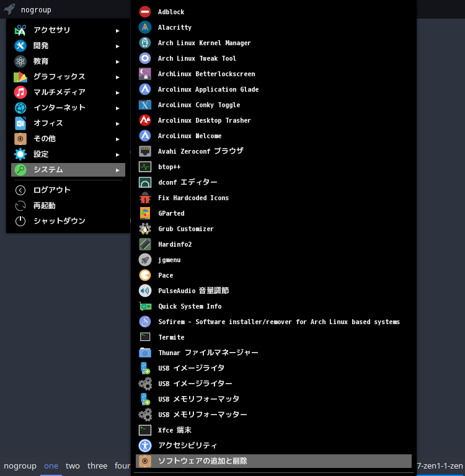Click USB メモリフォーマッター gears entry

coord(273,415)
